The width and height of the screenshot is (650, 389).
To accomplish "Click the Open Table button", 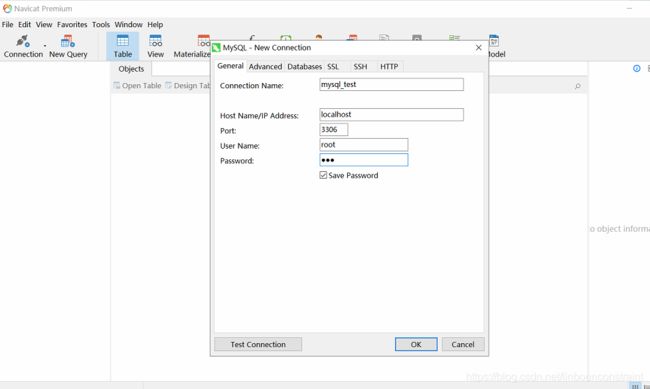I will point(138,85).
